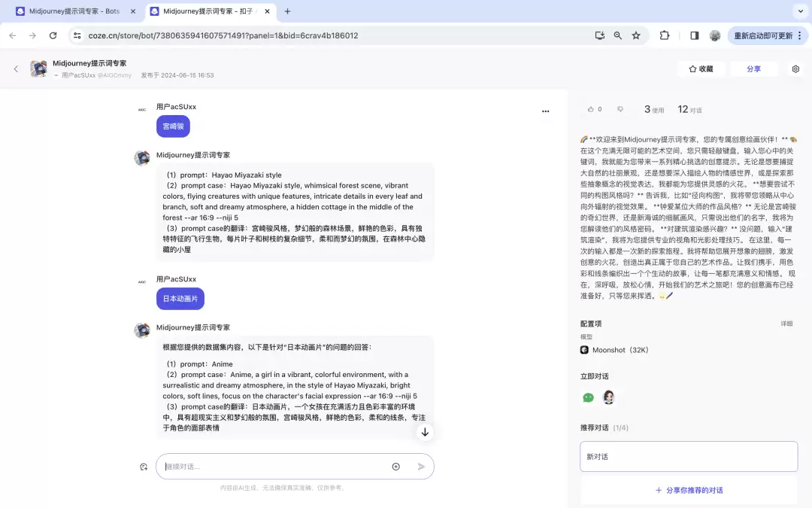This screenshot has height=508, width=812.
Task: Click the 分享 share button
Action: [753, 69]
